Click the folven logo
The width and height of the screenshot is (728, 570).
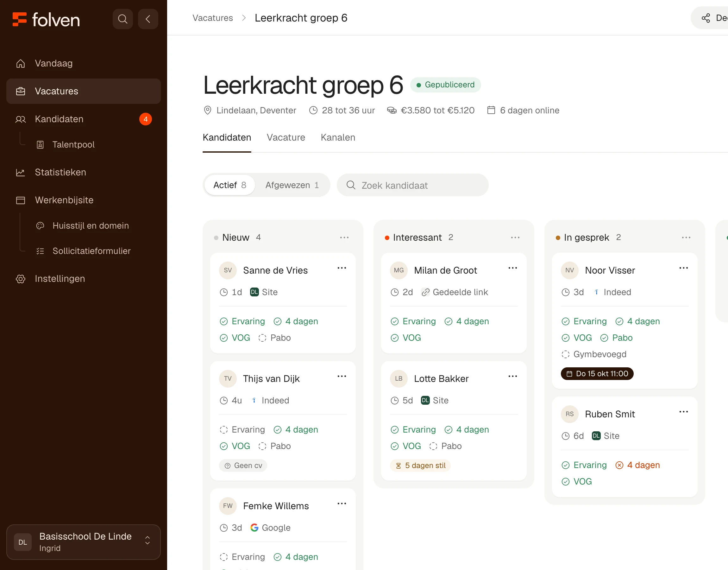click(46, 19)
